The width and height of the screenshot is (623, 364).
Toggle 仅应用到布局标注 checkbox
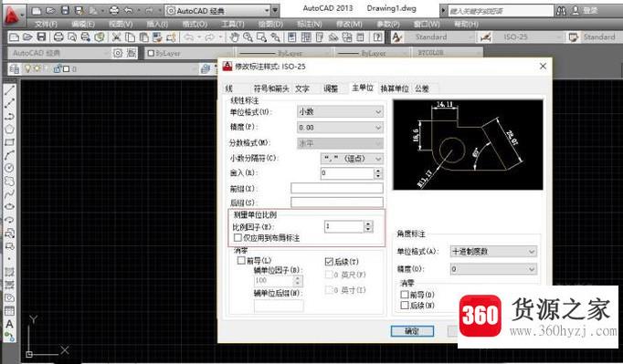[x=238, y=237]
